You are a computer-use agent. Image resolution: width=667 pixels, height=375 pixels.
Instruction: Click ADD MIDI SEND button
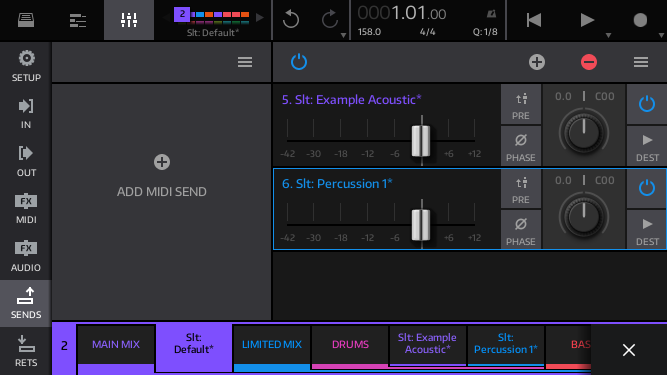tap(162, 176)
